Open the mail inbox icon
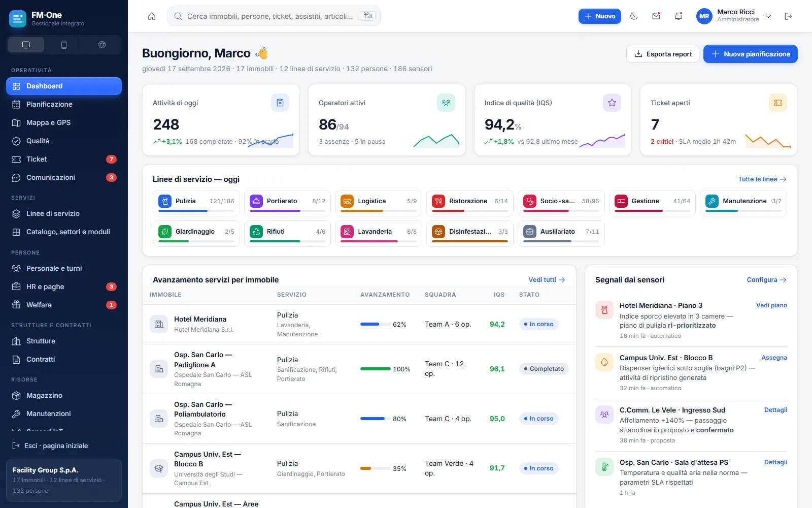The width and height of the screenshot is (812, 508). (x=656, y=16)
